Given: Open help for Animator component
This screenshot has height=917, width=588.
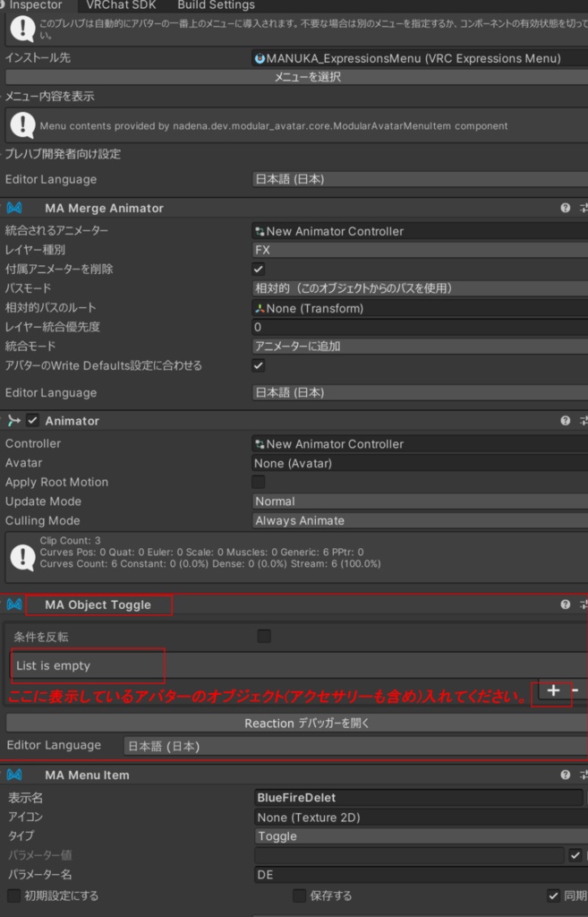Looking at the screenshot, I should [x=566, y=421].
